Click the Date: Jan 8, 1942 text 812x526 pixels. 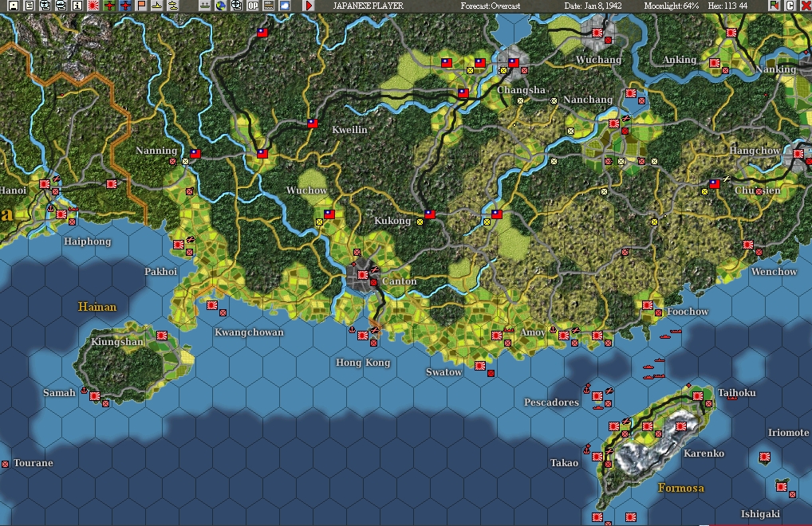click(593, 6)
